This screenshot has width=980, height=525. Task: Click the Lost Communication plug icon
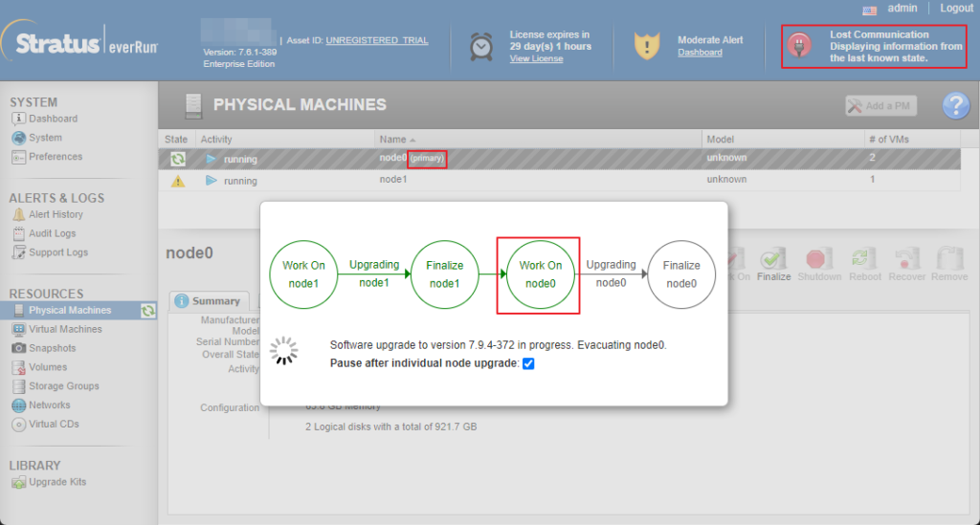(799, 45)
